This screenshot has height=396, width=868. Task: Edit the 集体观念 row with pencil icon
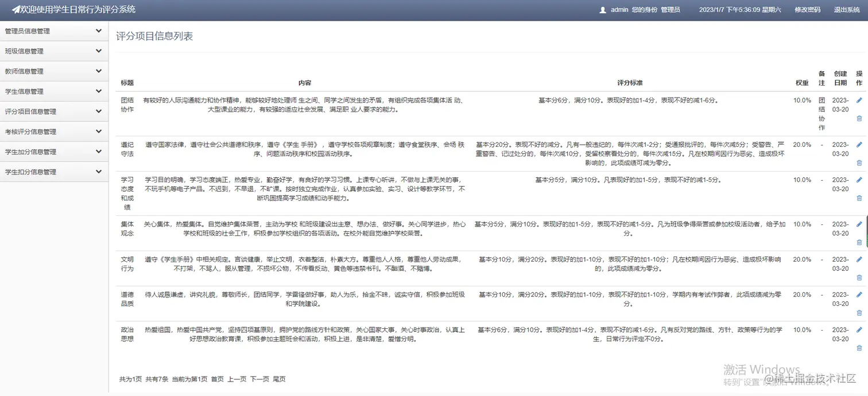coord(859,224)
